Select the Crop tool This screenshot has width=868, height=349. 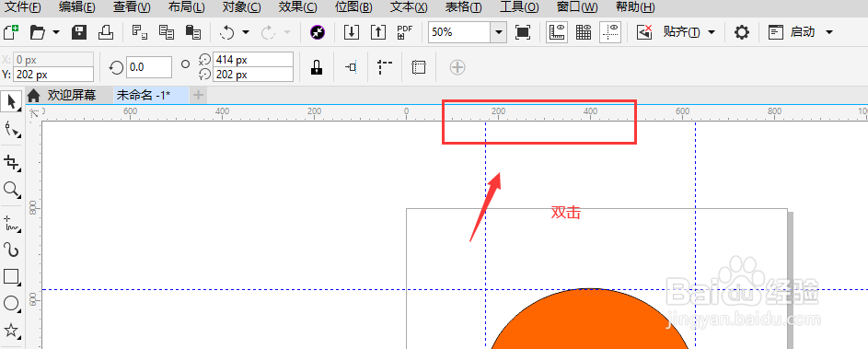[x=11, y=162]
